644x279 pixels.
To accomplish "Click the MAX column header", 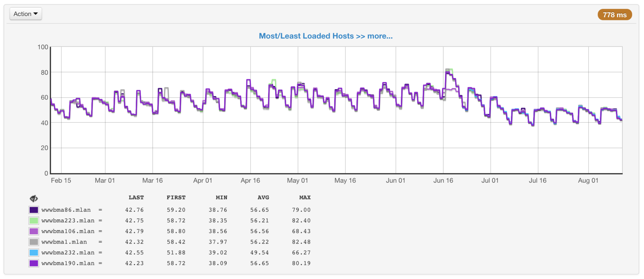I will [x=305, y=197].
